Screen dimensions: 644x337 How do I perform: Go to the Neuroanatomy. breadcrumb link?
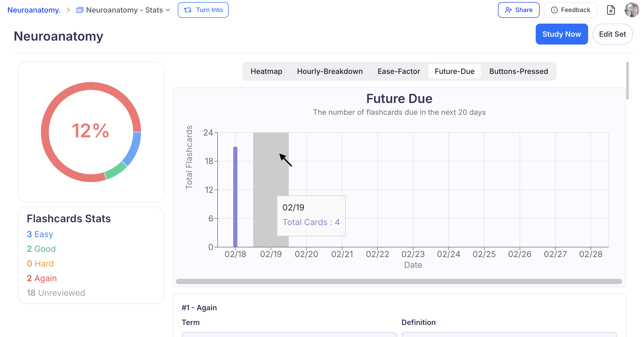(34, 10)
